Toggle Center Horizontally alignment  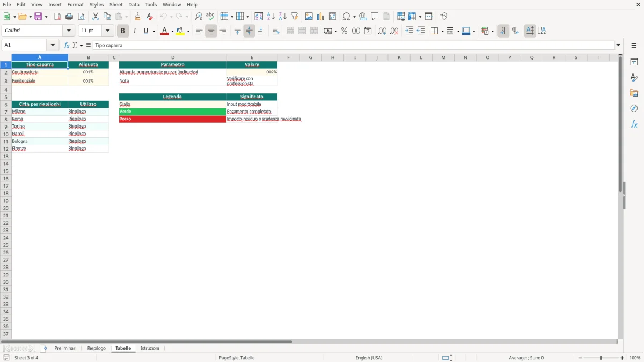[x=211, y=31]
